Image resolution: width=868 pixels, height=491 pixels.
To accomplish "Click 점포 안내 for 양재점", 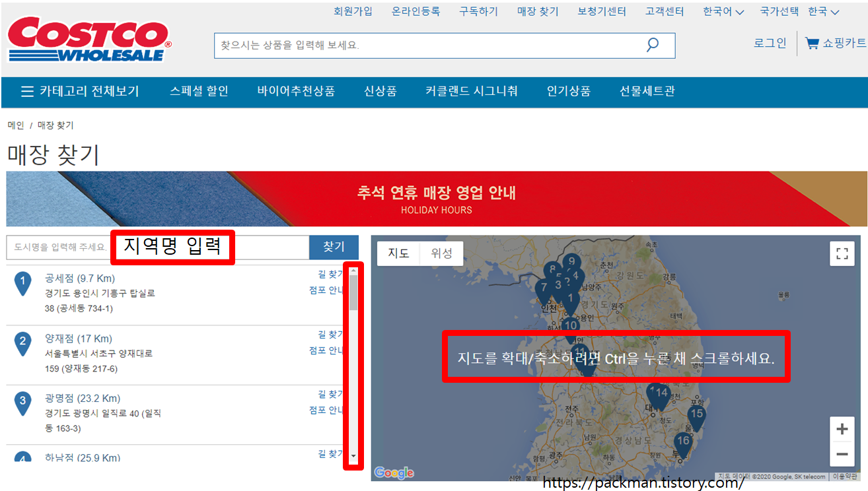I will (x=326, y=350).
